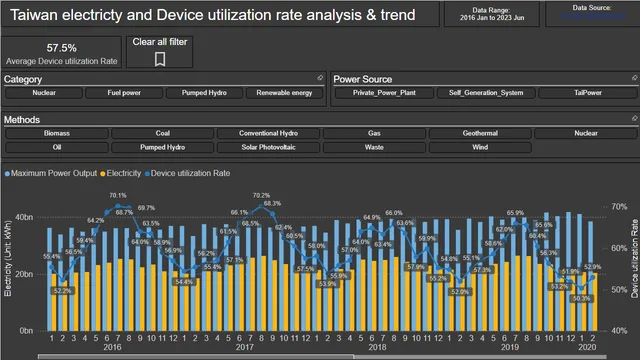
Task: Click the 52.2% data label
Action: (x=62, y=291)
